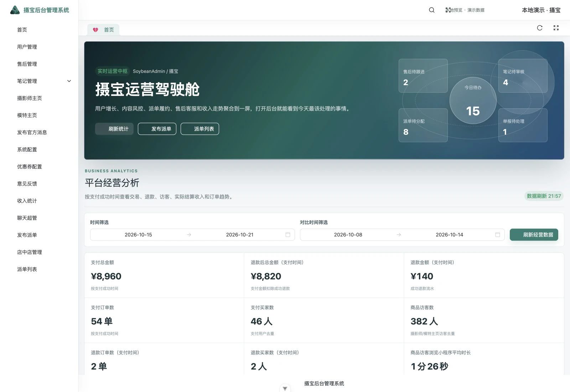Click the banner 派单列表 button
This screenshot has width=570, height=392.
(x=200, y=129)
